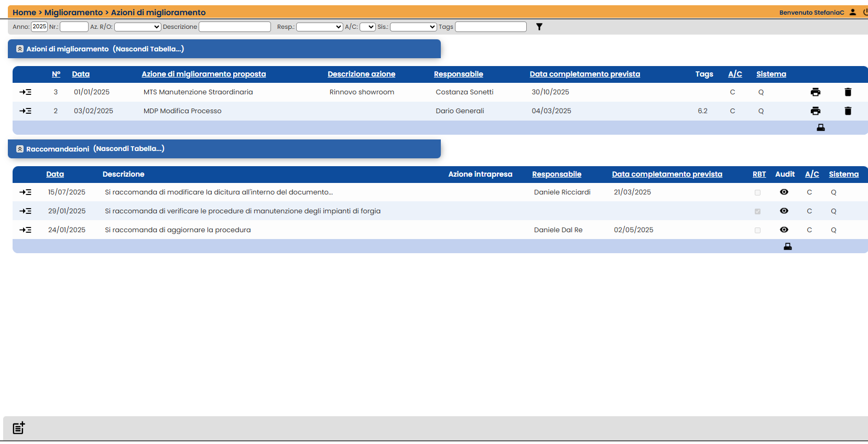Screen dimensions: 868x444
Task: Click tag value '6.2'
Action: [x=702, y=111]
